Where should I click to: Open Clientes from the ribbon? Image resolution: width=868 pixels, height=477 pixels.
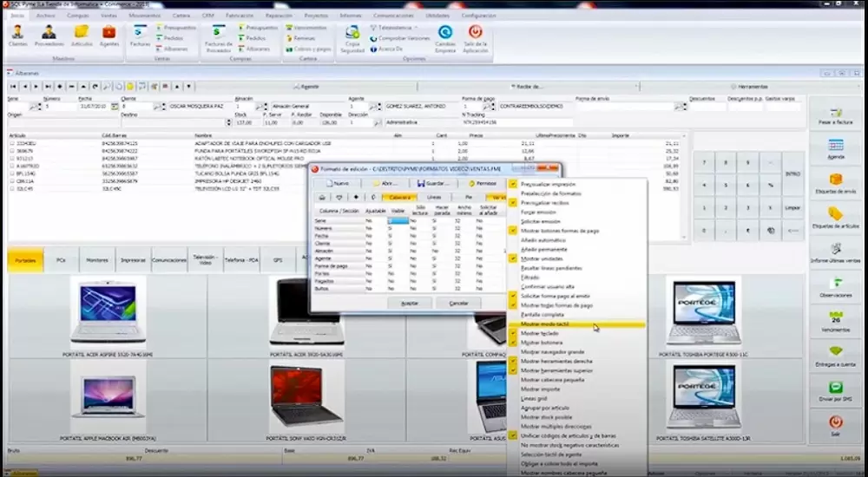point(17,36)
